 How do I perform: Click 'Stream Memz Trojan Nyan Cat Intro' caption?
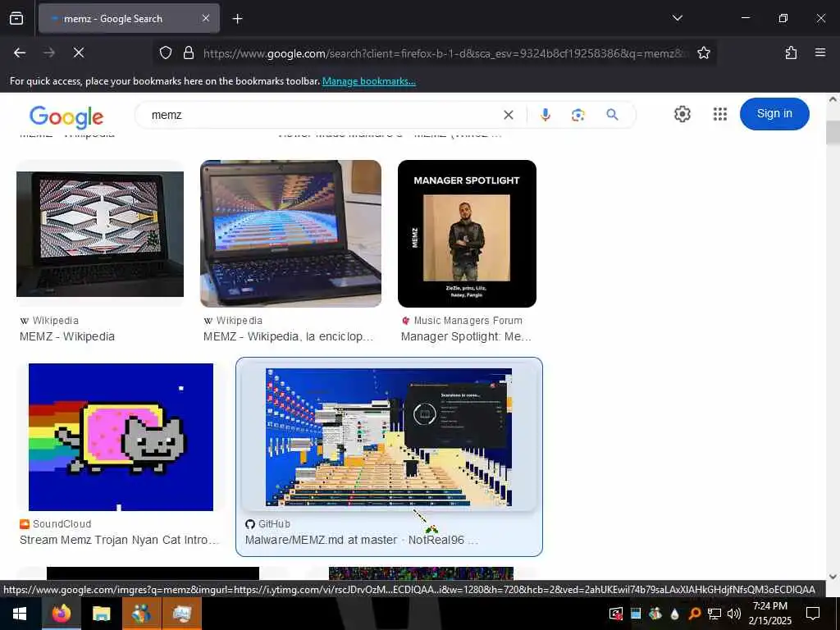pyautogui.click(x=120, y=540)
